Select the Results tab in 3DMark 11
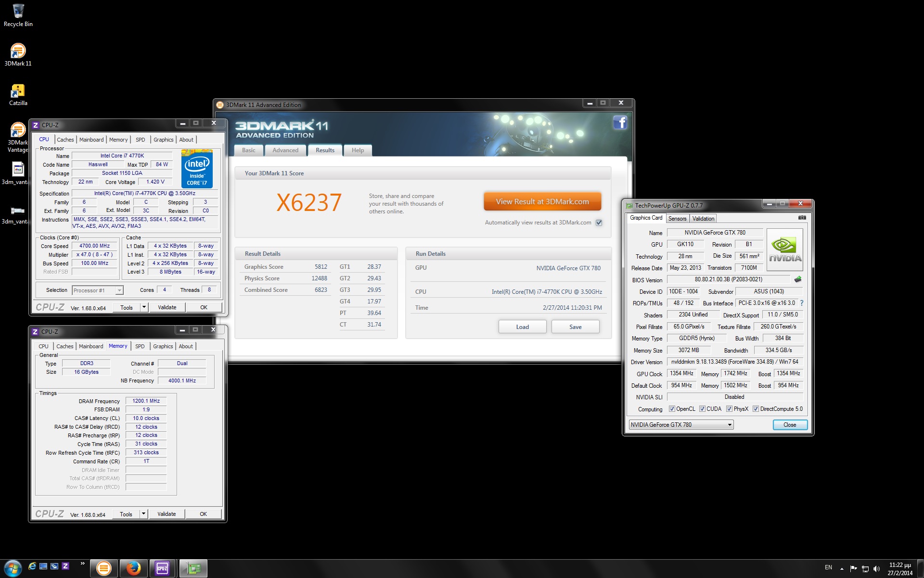The image size is (924, 578). [x=325, y=150]
